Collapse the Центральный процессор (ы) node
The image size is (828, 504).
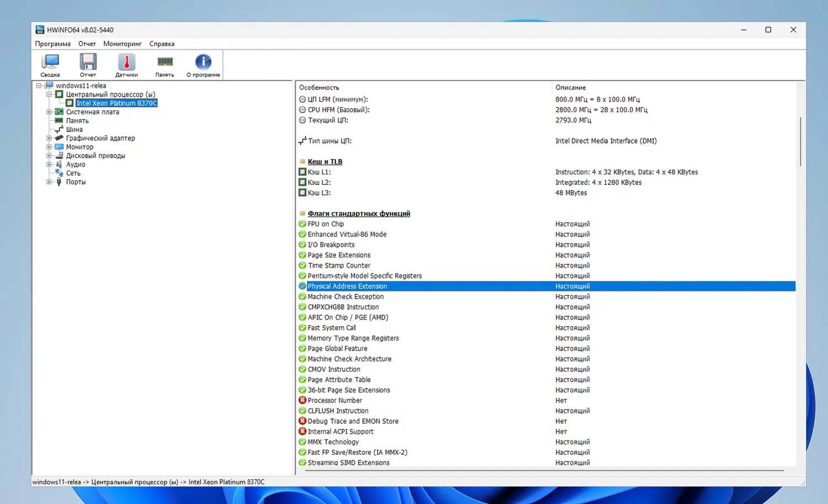49,94
